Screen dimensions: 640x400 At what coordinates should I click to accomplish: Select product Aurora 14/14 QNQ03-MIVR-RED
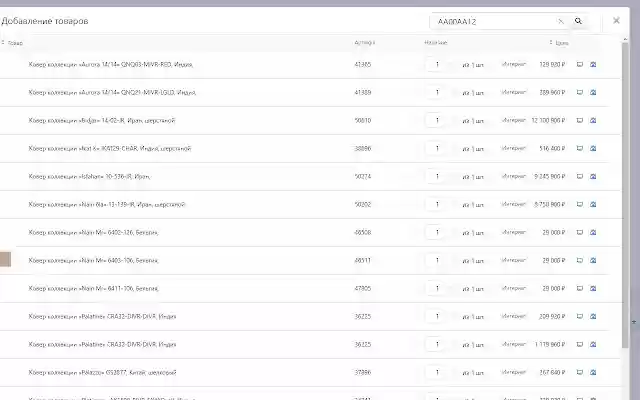coord(111,64)
